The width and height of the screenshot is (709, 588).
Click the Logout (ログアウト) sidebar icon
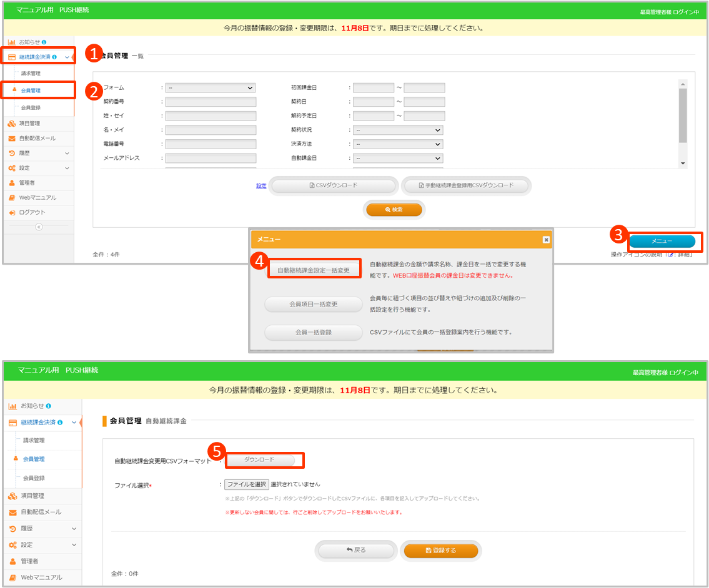coord(12,213)
